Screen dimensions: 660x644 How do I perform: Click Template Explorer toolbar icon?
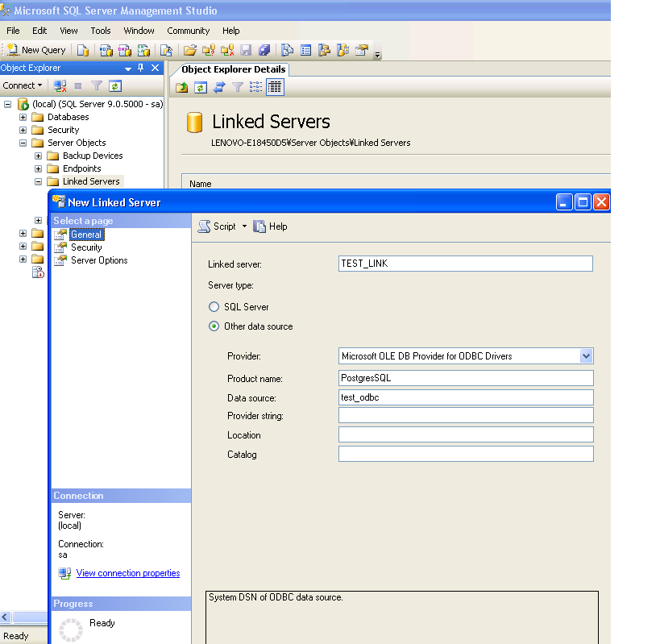[x=343, y=51]
